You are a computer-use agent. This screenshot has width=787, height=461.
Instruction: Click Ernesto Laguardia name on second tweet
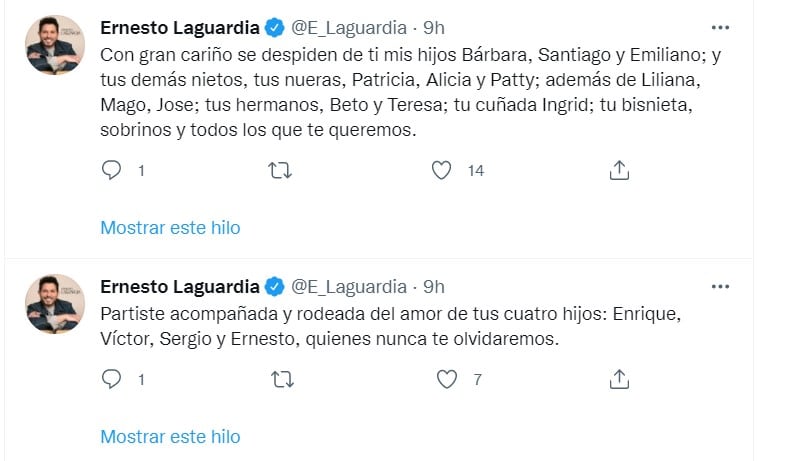click(x=180, y=287)
